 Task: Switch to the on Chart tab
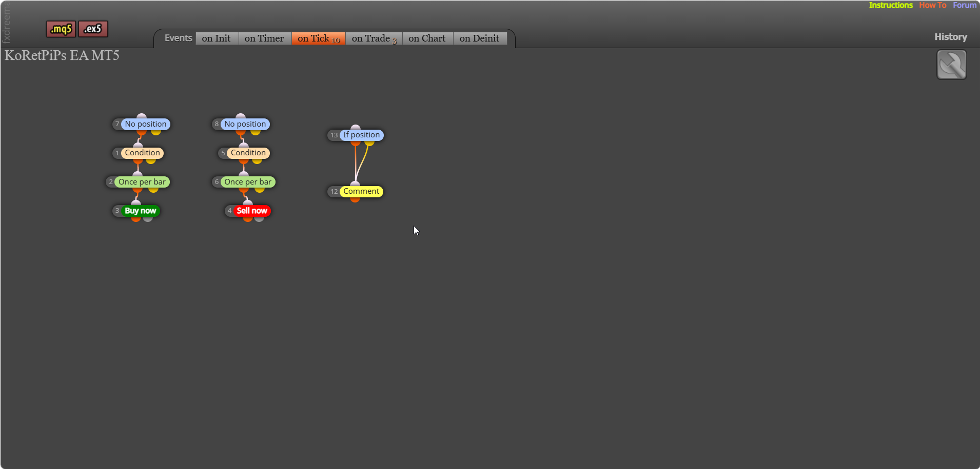tap(427, 38)
